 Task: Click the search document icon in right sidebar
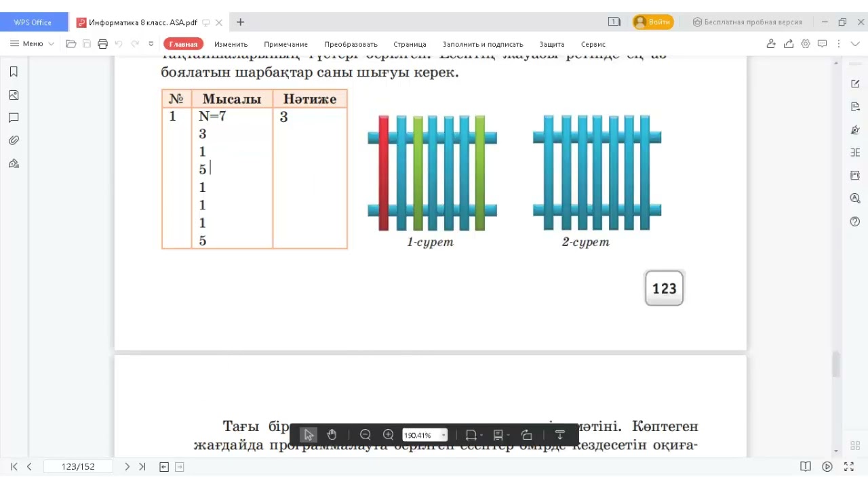(855, 199)
